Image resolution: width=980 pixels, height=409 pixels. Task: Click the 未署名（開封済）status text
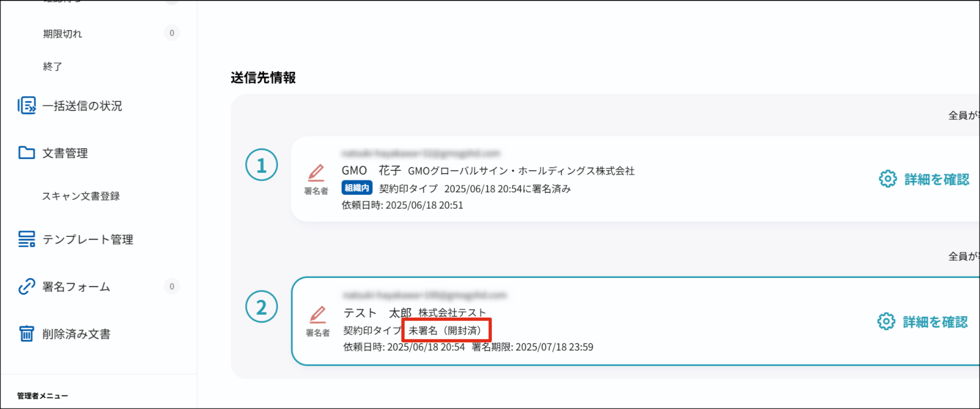(x=446, y=330)
